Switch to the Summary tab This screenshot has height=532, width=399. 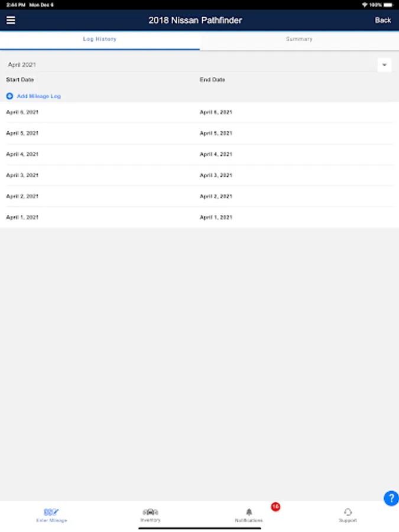click(x=299, y=40)
